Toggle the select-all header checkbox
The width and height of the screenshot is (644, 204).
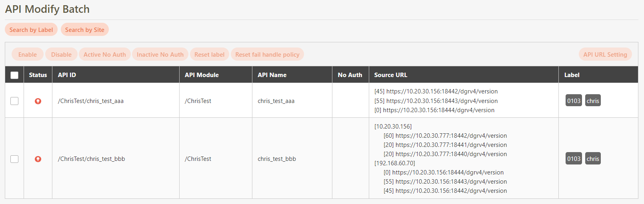coord(14,75)
